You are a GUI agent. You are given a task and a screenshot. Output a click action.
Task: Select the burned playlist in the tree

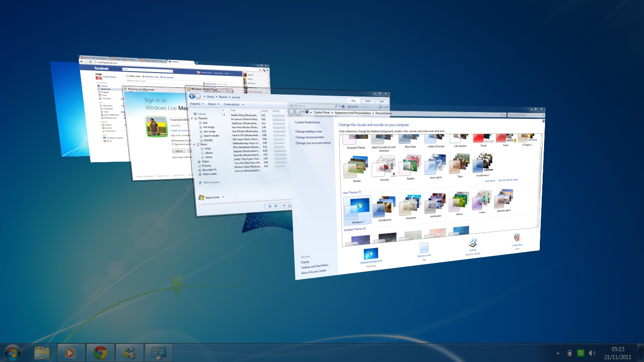tap(207, 140)
